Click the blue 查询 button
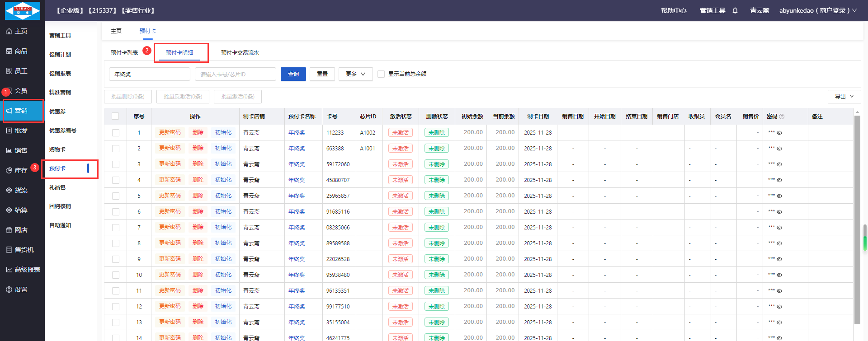Screen dimensions: 868x341 point(293,74)
